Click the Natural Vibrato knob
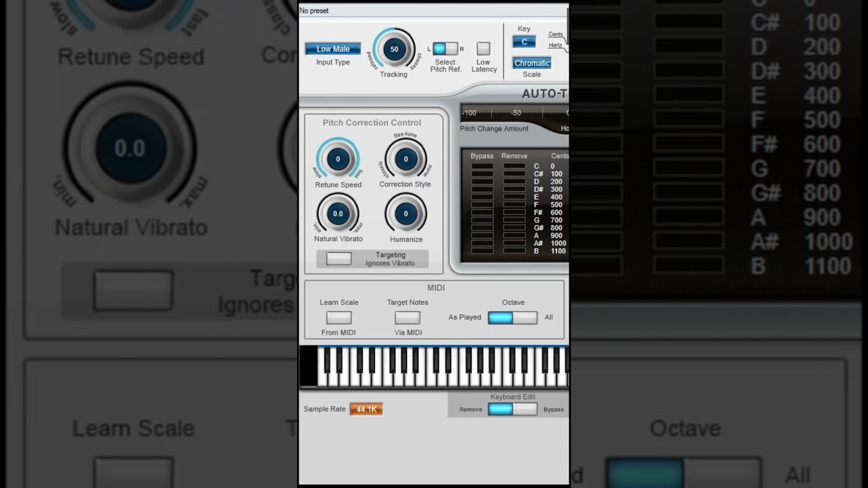This screenshot has height=488, width=868. [338, 213]
